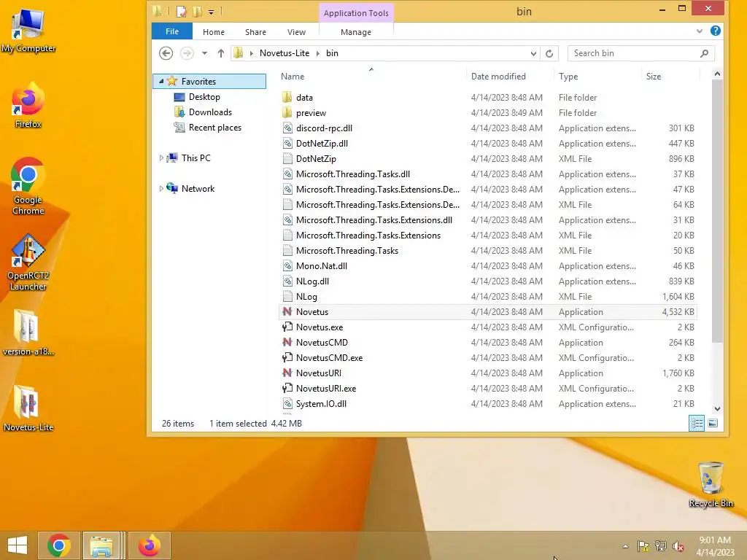Click the Application Tools contextual tab
This screenshot has height=560, width=747.
356,13
